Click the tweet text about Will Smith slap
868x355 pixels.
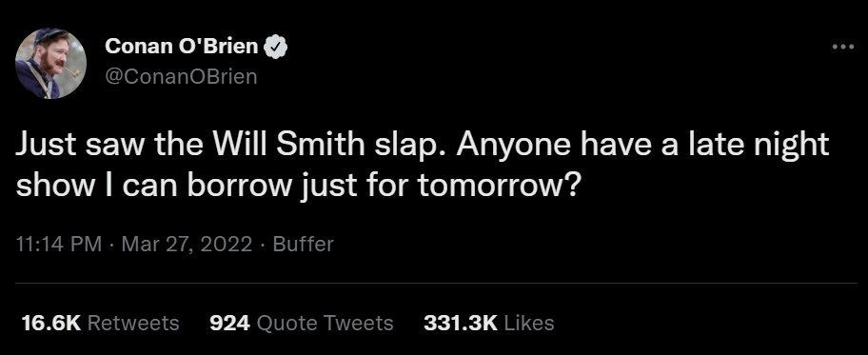click(x=423, y=166)
